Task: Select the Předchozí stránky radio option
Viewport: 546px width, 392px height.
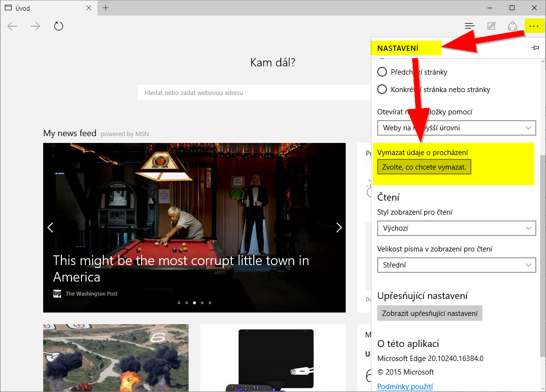Action: point(412,72)
